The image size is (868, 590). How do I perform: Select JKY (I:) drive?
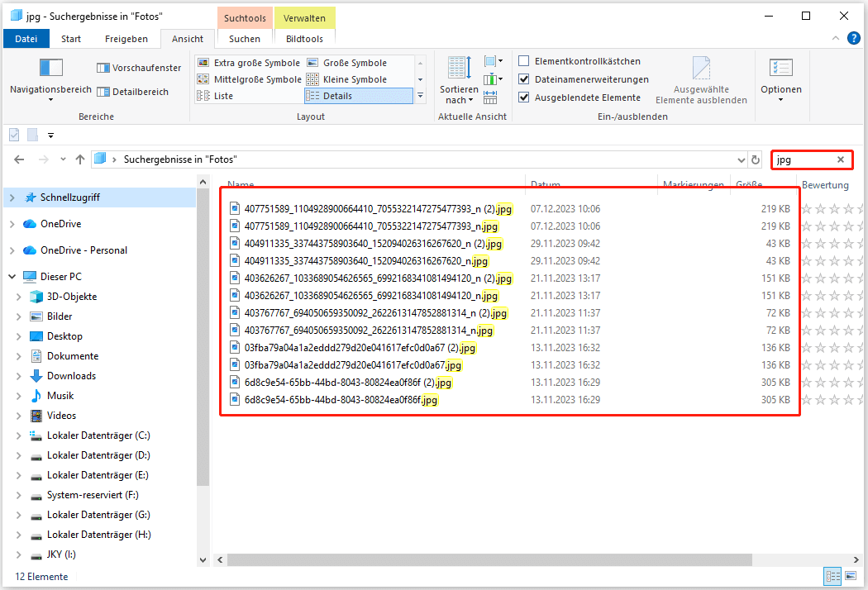click(x=61, y=554)
